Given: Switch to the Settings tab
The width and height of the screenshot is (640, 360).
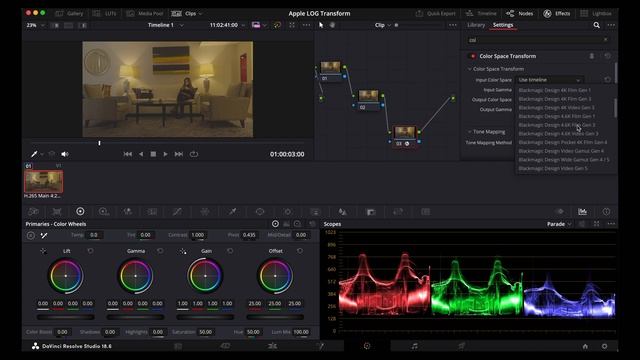Looking at the screenshot, I should (503, 25).
